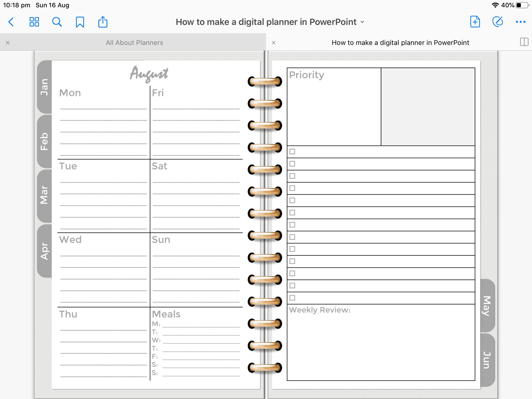Open the markup annotation tool
The width and height of the screenshot is (532, 399).
tap(497, 22)
